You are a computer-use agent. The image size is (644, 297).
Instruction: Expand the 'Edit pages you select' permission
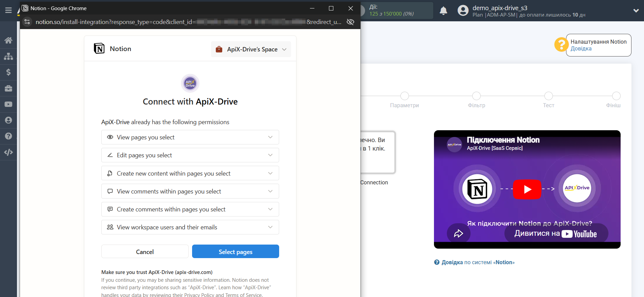click(190, 155)
